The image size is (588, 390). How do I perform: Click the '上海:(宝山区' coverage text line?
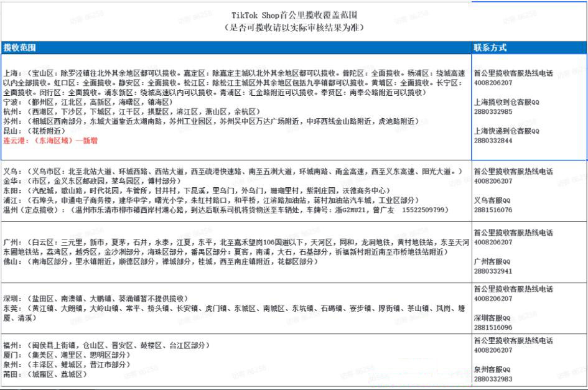pyautogui.click(x=235, y=73)
